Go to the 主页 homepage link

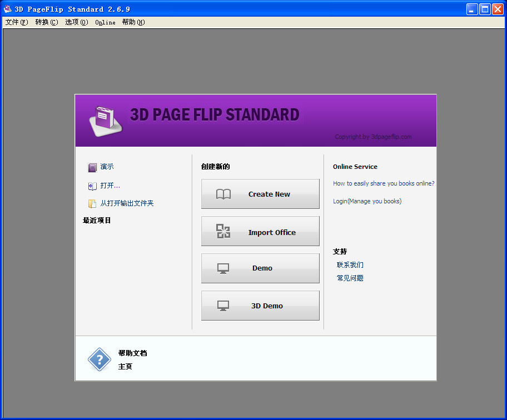[125, 366]
